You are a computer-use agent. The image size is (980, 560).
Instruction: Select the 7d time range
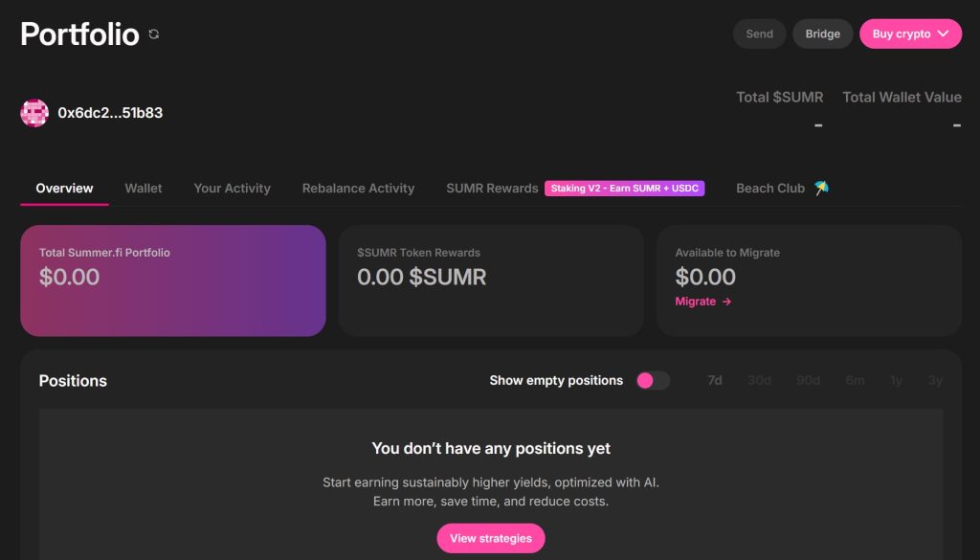point(714,381)
